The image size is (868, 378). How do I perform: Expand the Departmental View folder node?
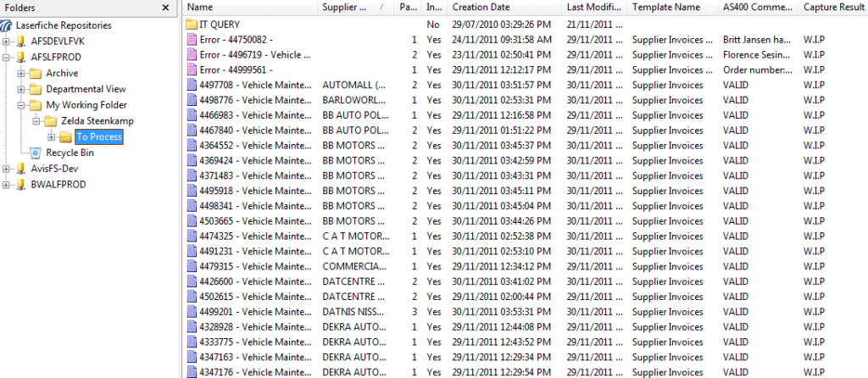21,89
